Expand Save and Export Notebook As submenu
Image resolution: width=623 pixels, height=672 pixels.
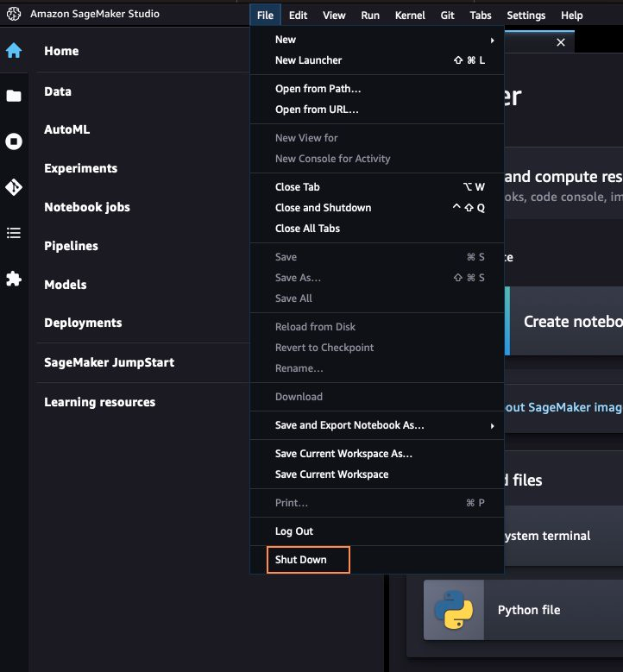coord(492,425)
